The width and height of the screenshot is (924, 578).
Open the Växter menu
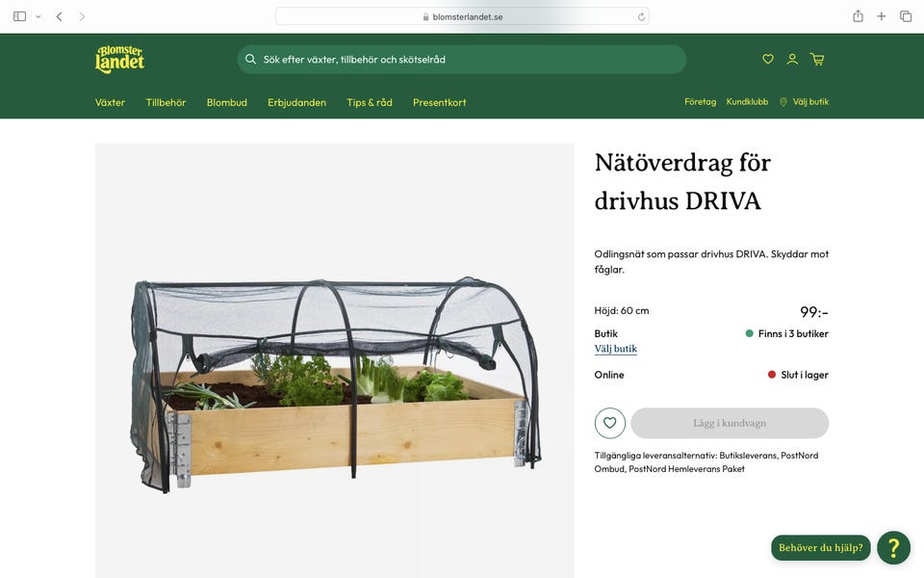point(110,103)
